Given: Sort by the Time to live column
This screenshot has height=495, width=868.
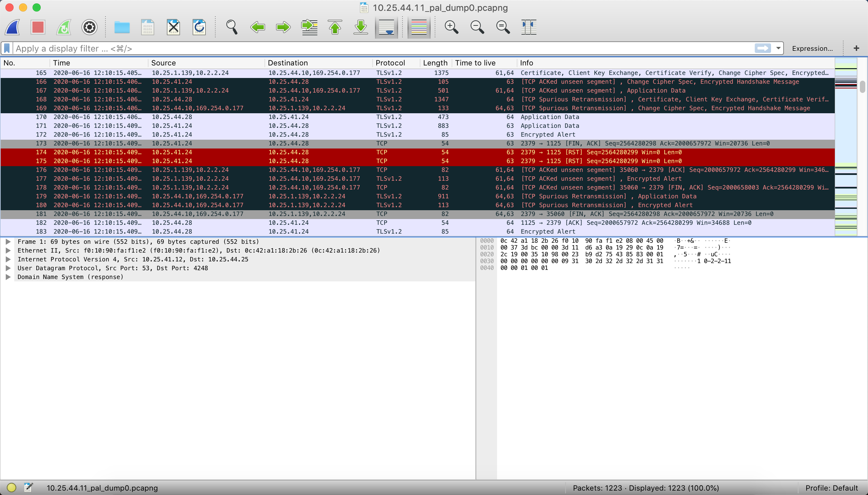Looking at the screenshot, I should click(475, 63).
